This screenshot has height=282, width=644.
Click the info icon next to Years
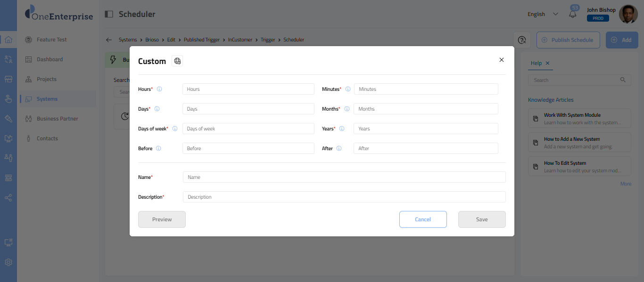pyautogui.click(x=342, y=129)
